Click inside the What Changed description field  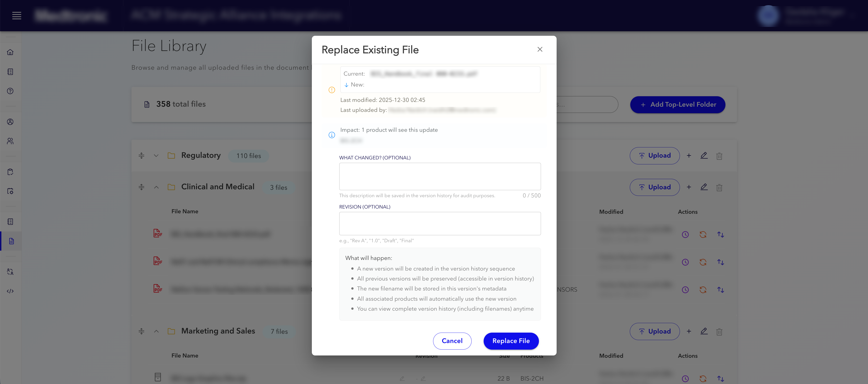(x=440, y=176)
